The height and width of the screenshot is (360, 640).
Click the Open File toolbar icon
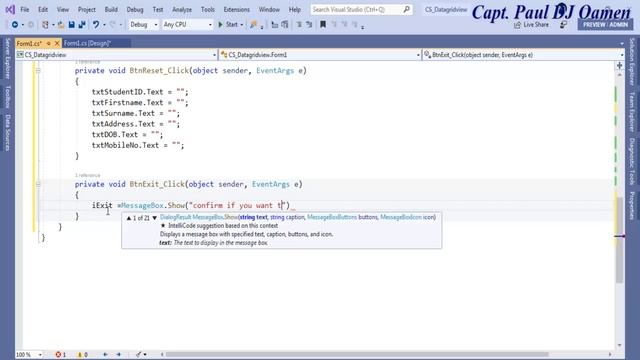(61, 25)
